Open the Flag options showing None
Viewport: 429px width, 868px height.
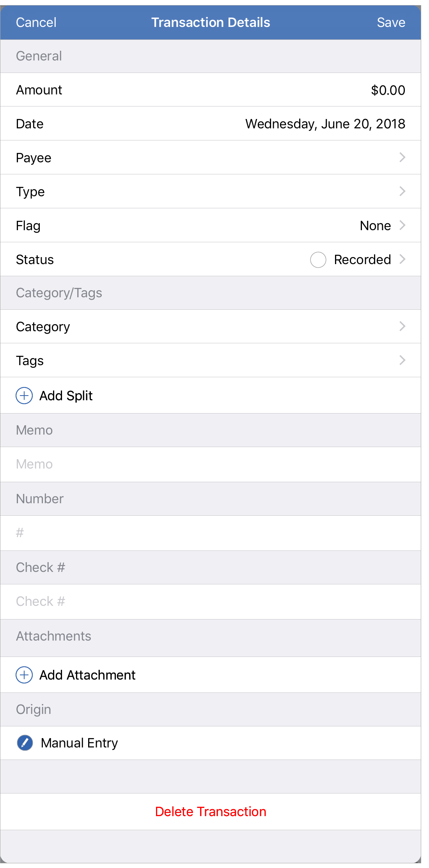(375, 225)
